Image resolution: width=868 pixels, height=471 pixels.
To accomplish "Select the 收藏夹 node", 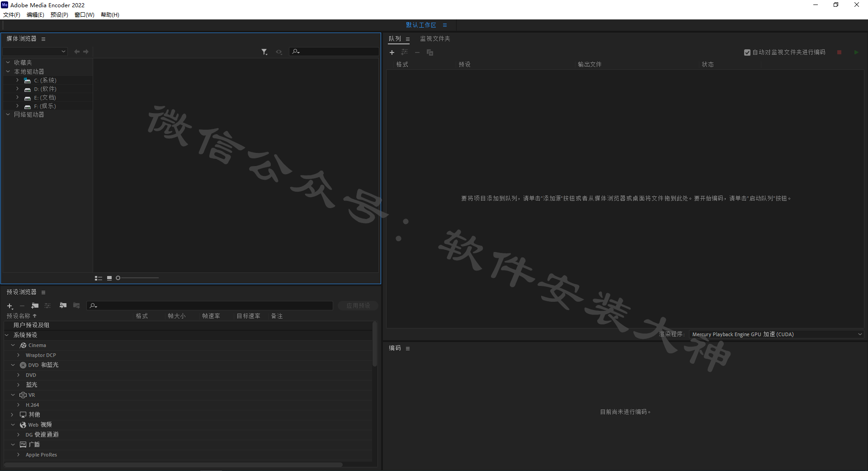I will click(x=23, y=63).
